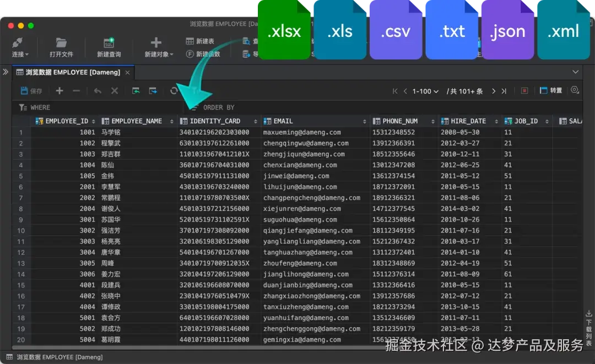595x364 pixels.
Task: Close the EMPLOYEE [Dameng] tab
Action: click(x=127, y=73)
